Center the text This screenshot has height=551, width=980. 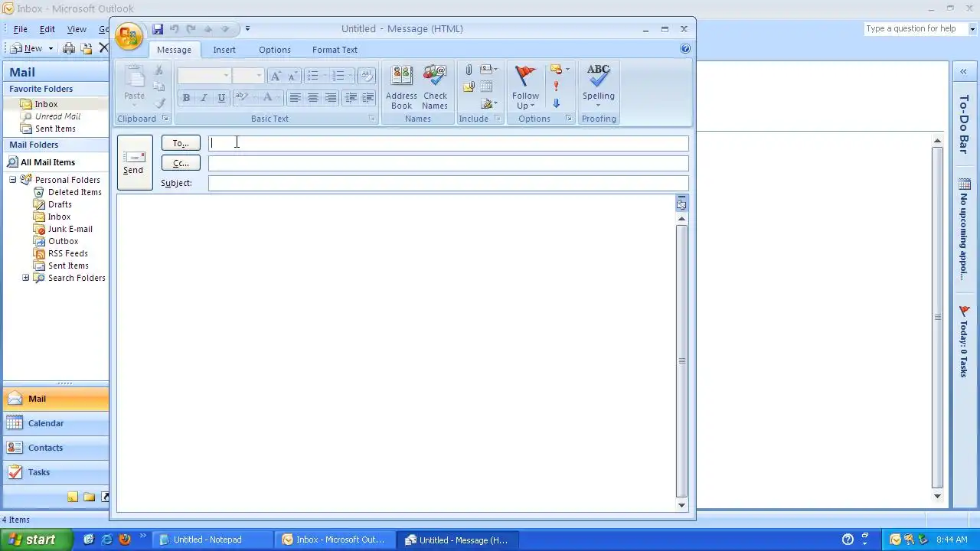[x=312, y=97]
